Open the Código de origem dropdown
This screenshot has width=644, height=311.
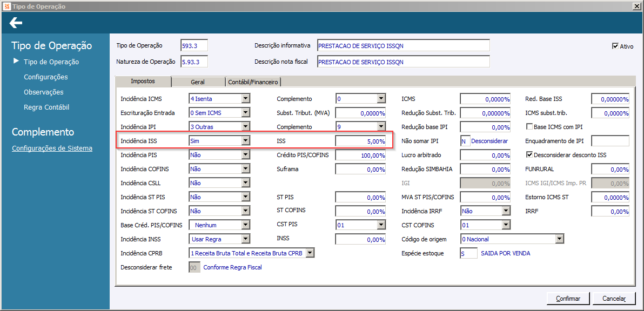[559, 239]
